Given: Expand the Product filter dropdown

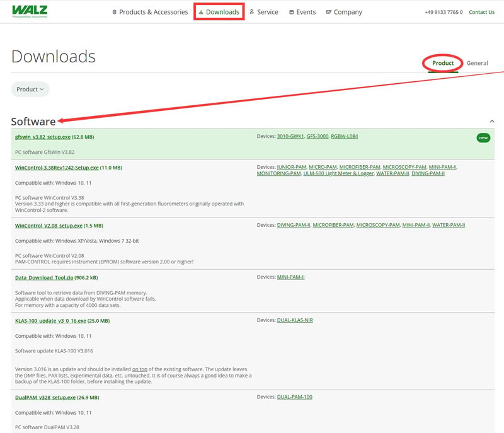Looking at the screenshot, I should 30,89.
